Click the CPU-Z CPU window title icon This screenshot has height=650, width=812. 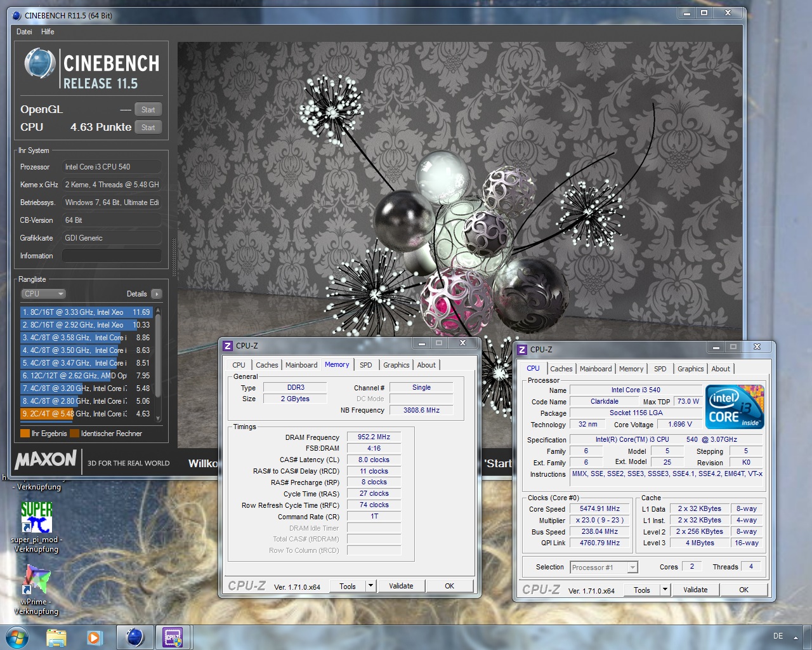click(522, 350)
